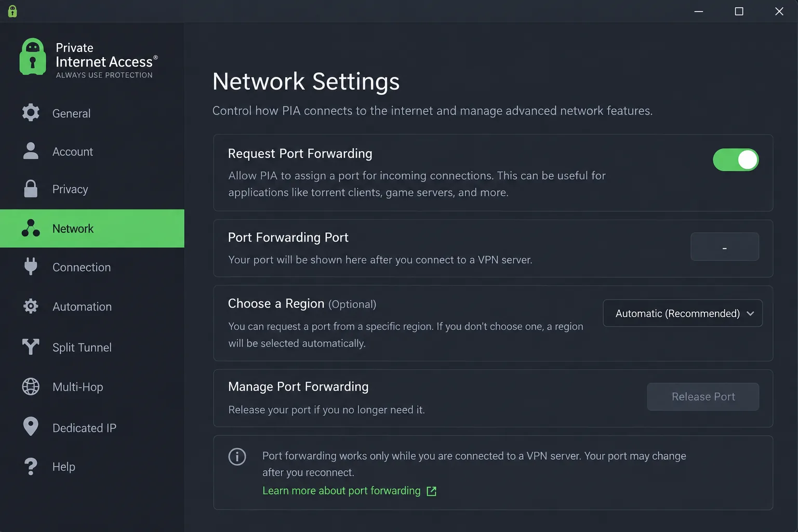Disable the Request Port Forwarding toggle

pyautogui.click(x=736, y=159)
